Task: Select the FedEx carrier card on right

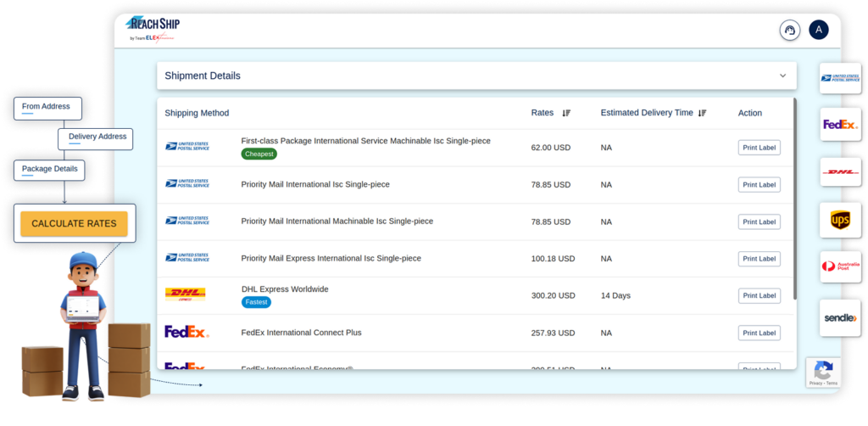Action: [840, 124]
